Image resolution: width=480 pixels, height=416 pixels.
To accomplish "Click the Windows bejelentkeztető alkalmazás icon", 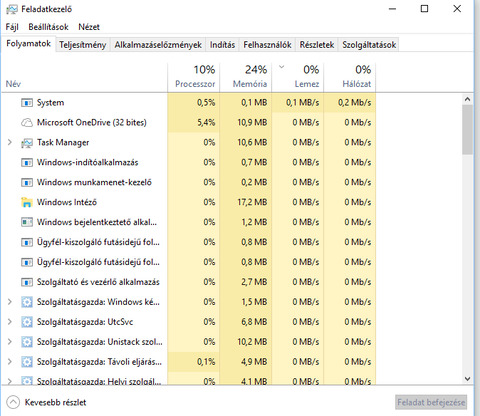I will click(27, 222).
